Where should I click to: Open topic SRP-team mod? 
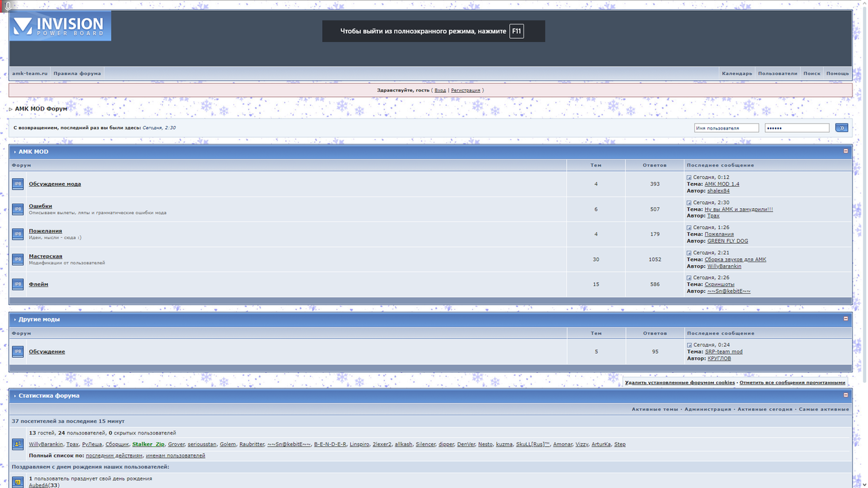click(x=724, y=352)
